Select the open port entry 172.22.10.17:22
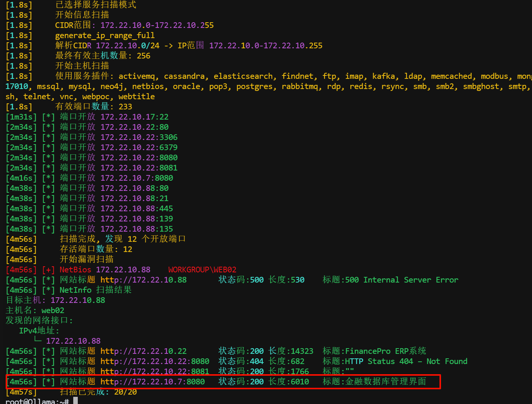The width and height of the screenshot is (532, 404). [134, 117]
